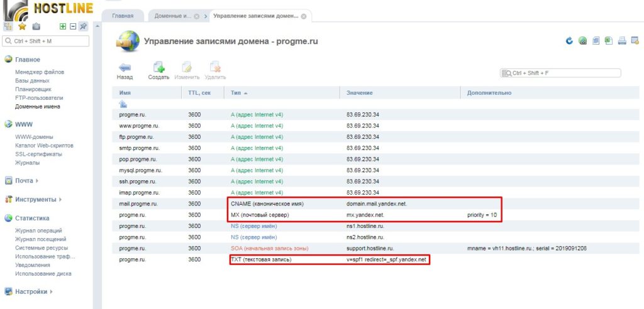Click the globe domain records icon

(x=127, y=41)
